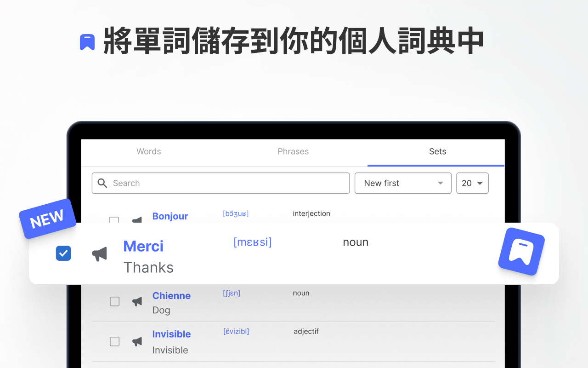This screenshot has height=368, width=588.
Task: Click the NEW badge label
Action: 47,219
